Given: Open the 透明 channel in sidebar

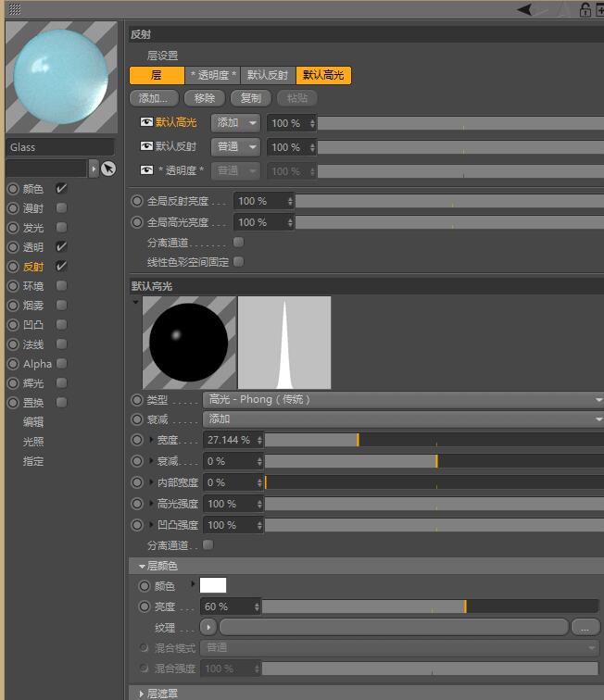Looking at the screenshot, I should coord(33,247).
